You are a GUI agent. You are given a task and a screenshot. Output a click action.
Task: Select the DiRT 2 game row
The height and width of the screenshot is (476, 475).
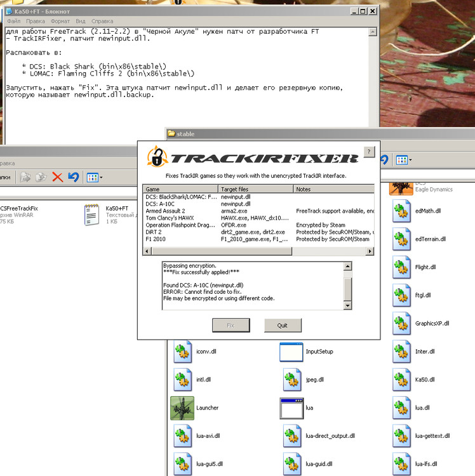[258, 232]
